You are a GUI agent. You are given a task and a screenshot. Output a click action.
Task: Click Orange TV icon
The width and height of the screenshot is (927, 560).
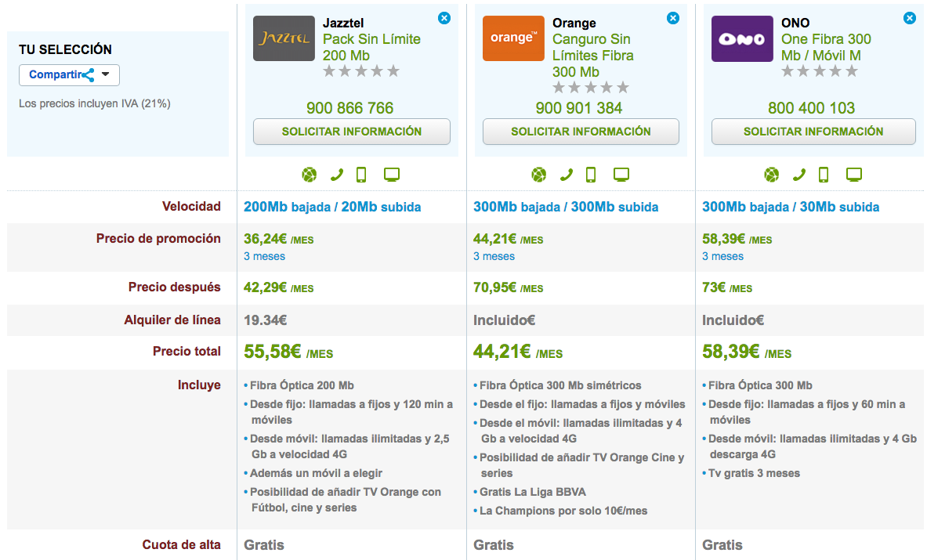coord(621,175)
